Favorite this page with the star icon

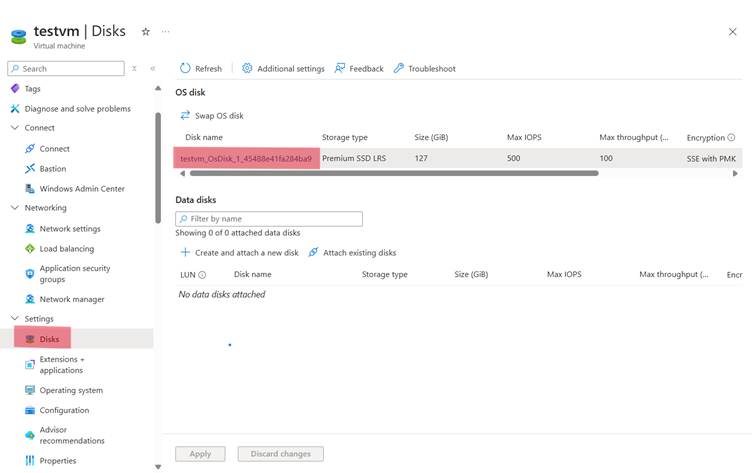(145, 32)
